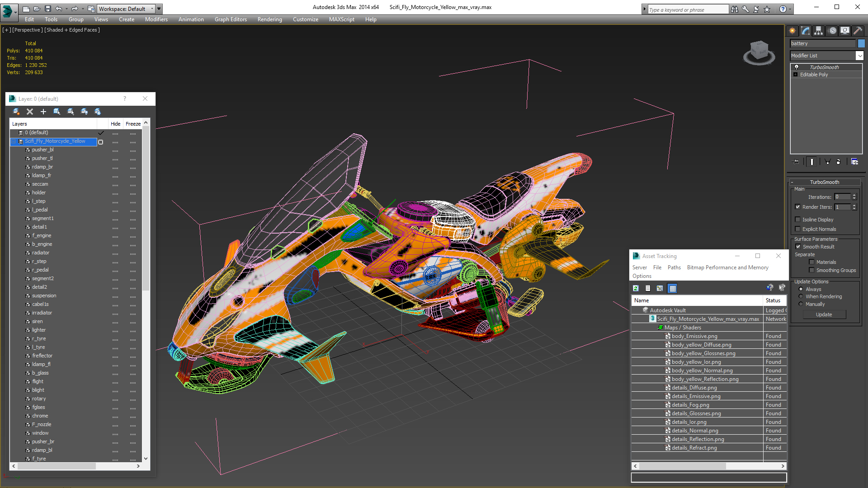Open the Rendering menu
868x488 pixels.
(x=269, y=19)
